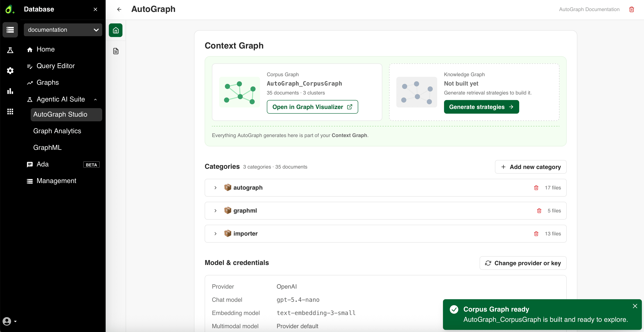Click the Knowledge Graph placeholder thumbnail
644x332 pixels.
[417, 92]
